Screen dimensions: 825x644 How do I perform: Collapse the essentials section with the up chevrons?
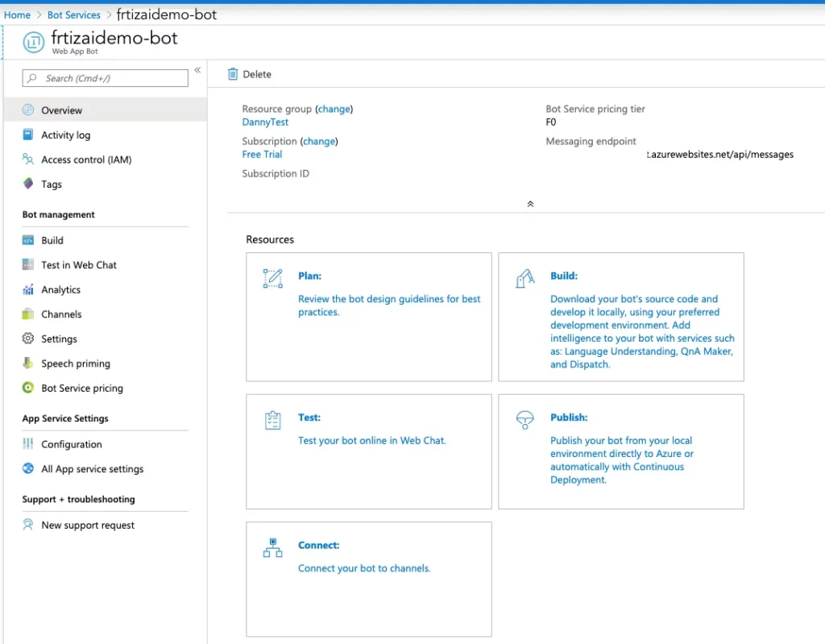coord(530,204)
